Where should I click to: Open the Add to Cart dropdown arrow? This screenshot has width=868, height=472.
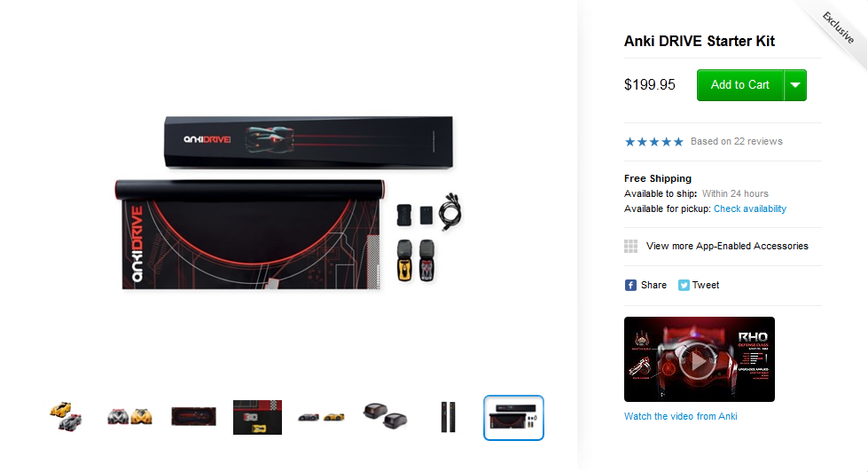click(795, 85)
